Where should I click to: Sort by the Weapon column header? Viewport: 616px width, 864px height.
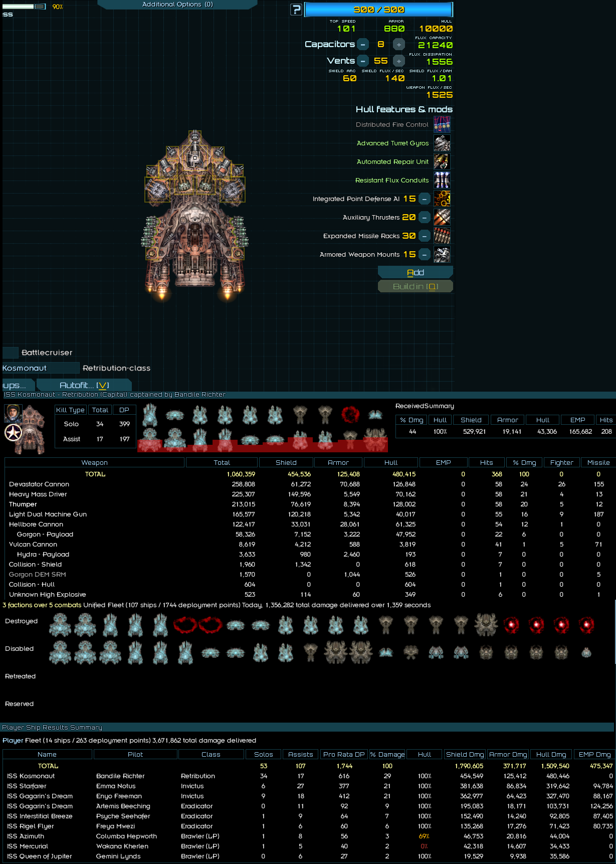coord(94,462)
